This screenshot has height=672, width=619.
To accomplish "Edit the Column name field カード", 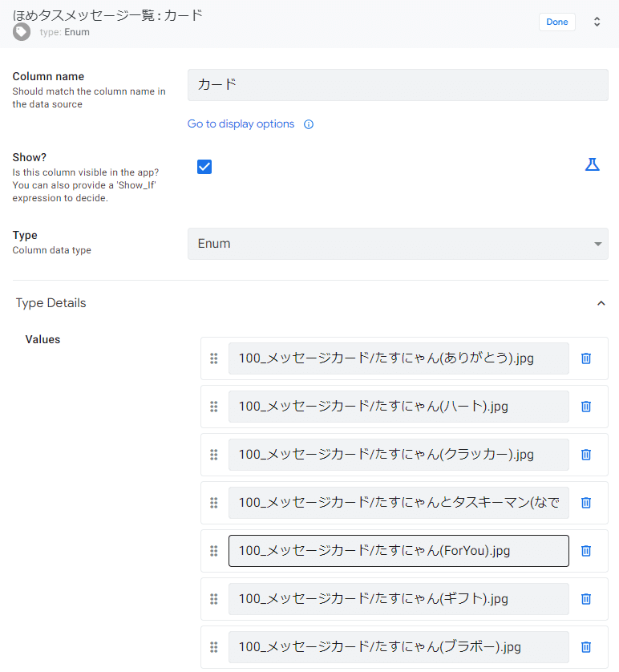I will tap(398, 85).
